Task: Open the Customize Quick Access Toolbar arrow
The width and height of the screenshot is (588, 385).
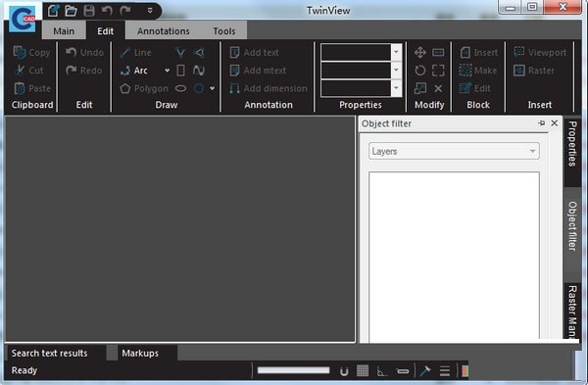Action: coord(150,11)
